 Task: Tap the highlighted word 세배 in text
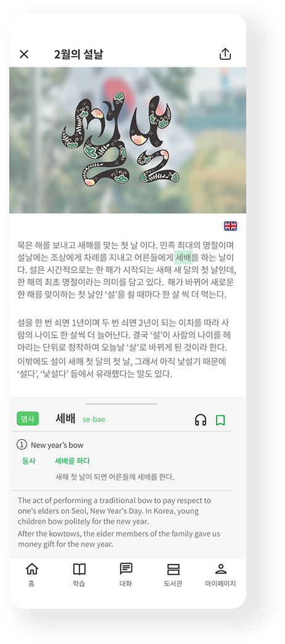click(x=183, y=258)
